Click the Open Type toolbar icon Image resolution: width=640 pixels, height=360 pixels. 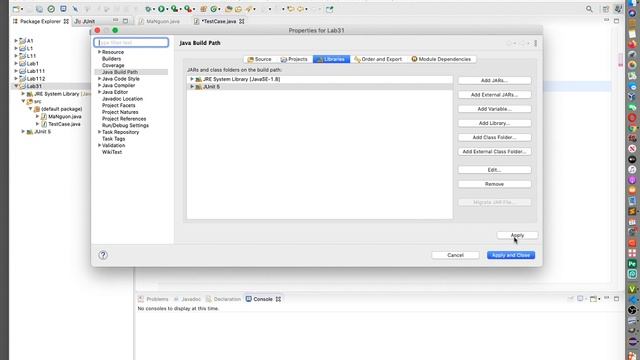pyautogui.click(x=229, y=9)
